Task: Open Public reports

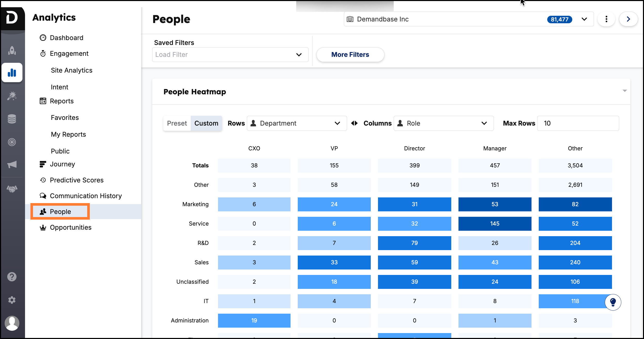Action: pyautogui.click(x=60, y=151)
